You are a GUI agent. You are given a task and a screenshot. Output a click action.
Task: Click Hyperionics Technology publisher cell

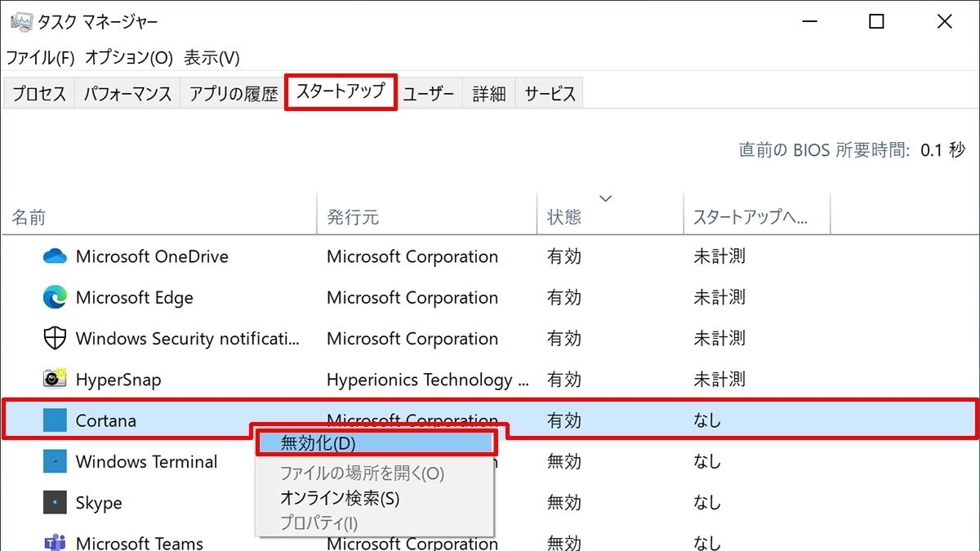click(427, 380)
